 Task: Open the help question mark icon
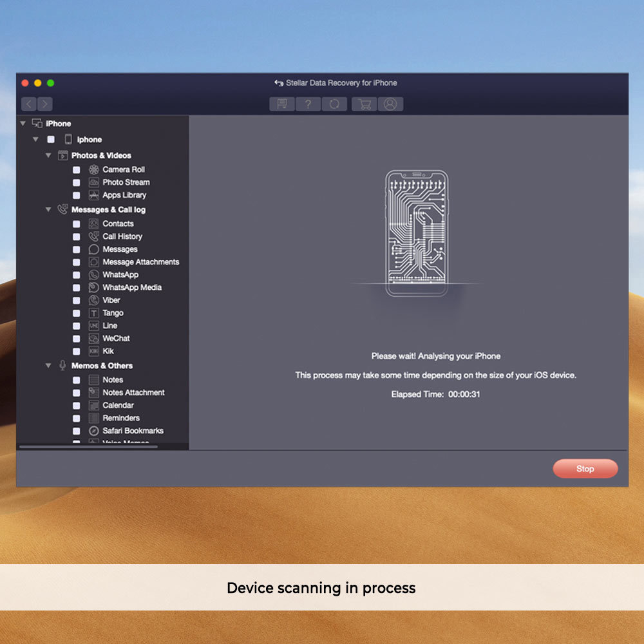(x=308, y=104)
